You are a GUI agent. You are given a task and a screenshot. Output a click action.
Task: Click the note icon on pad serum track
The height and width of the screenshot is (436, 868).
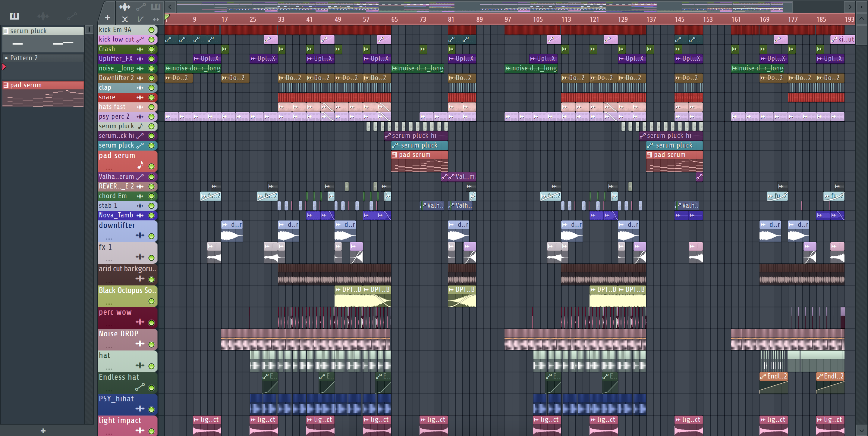pyautogui.click(x=140, y=165)
